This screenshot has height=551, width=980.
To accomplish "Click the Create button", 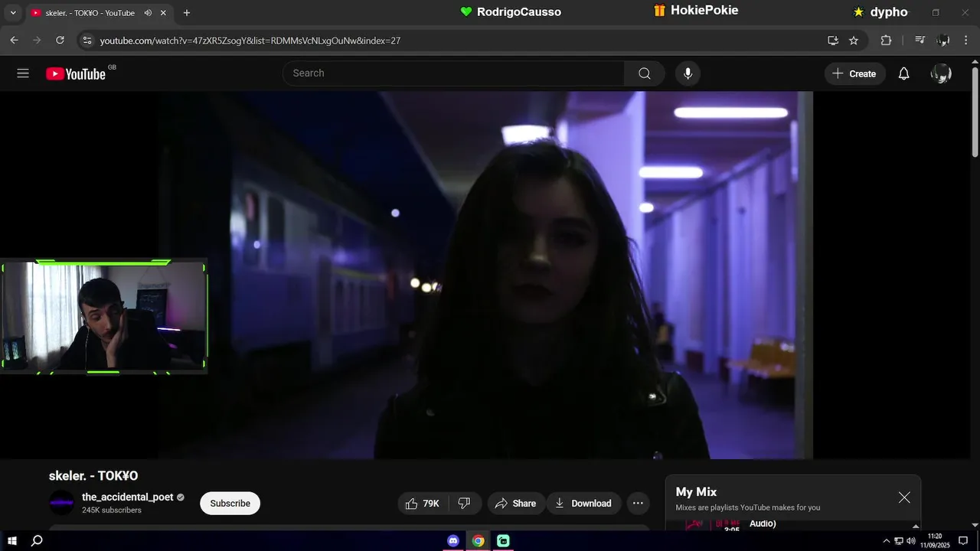I will point(855,73).
